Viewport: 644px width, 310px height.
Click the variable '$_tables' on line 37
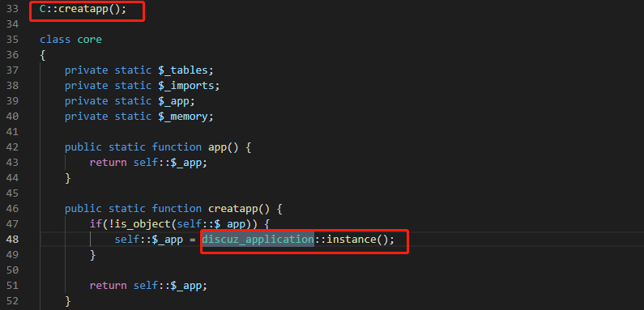[x=183, y=70]
